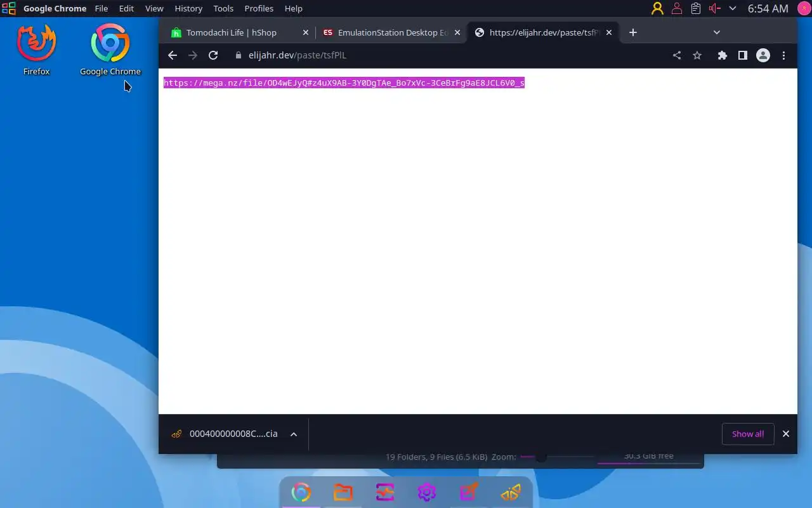This screenshot has width=812, height=508.
Task: Open Chrome three-dot menu
Action: tap(783, 55)
